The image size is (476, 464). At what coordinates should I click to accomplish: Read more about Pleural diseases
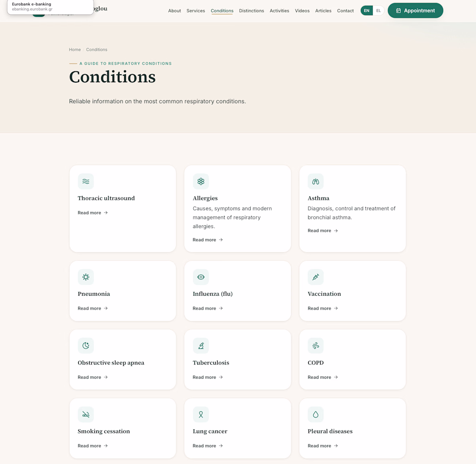322,445
